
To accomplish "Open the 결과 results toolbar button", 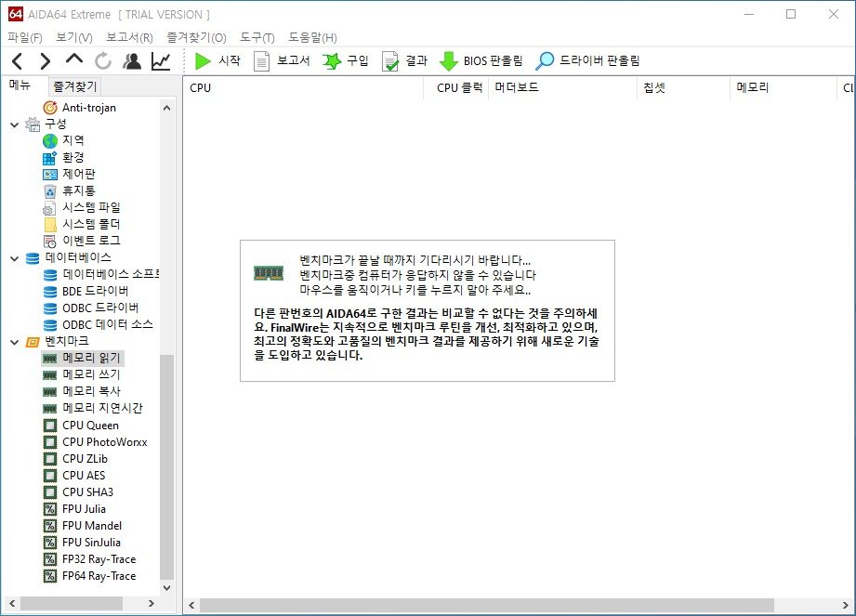I will click(x=404, y=61).
